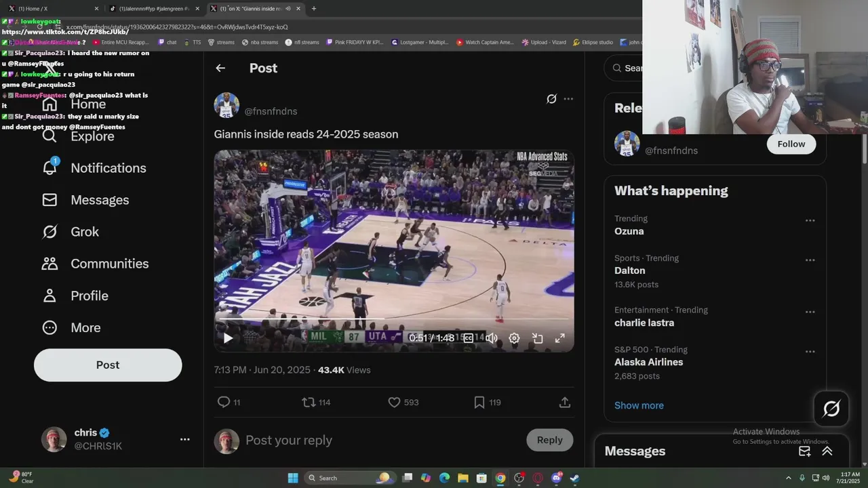Open Alaska Airlines trending topic
Viewport: 868px width, 488px height.
click(x=649, y=362)
